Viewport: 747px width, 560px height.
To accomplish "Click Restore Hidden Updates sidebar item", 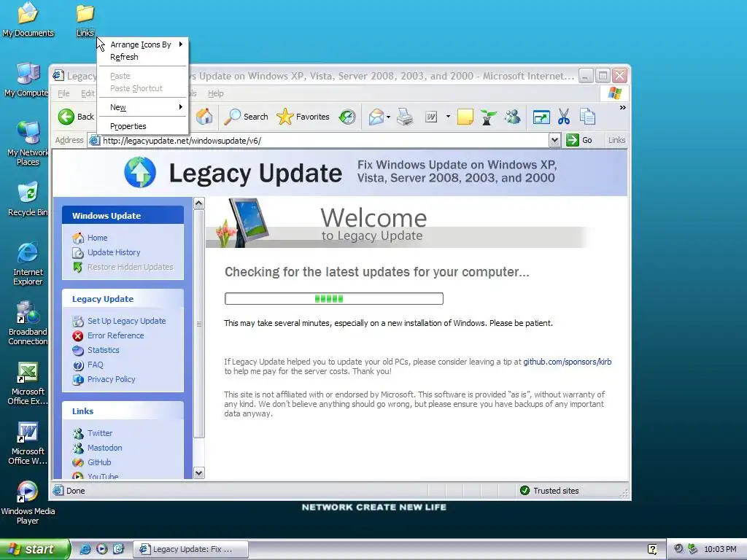I will click(130, 267).
